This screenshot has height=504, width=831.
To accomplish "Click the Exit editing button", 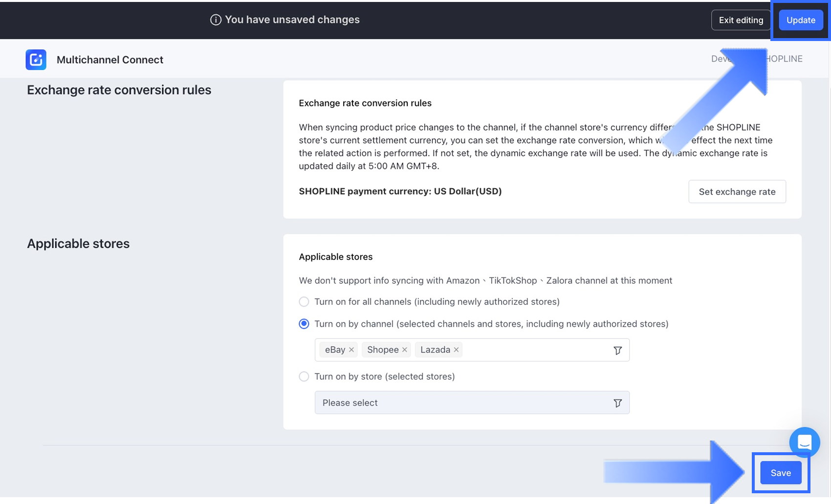I will pos(741,20).
